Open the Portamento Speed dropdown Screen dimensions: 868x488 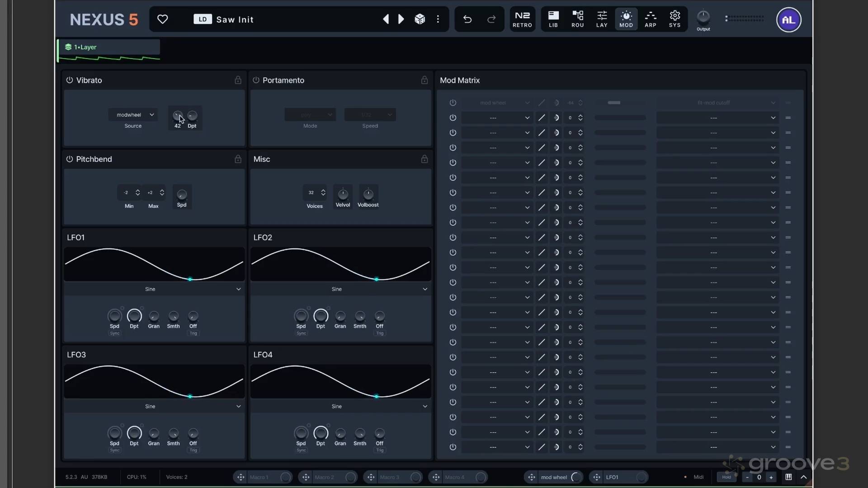[370, 115]
